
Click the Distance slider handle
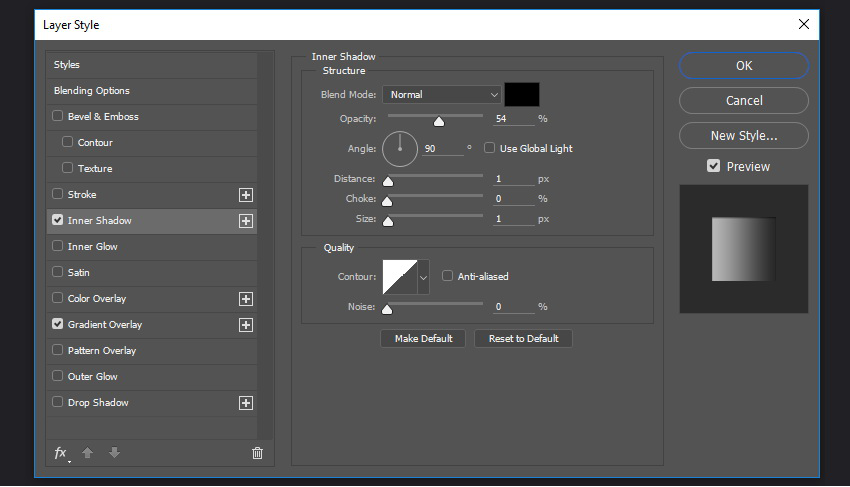[x=388, y=181]
